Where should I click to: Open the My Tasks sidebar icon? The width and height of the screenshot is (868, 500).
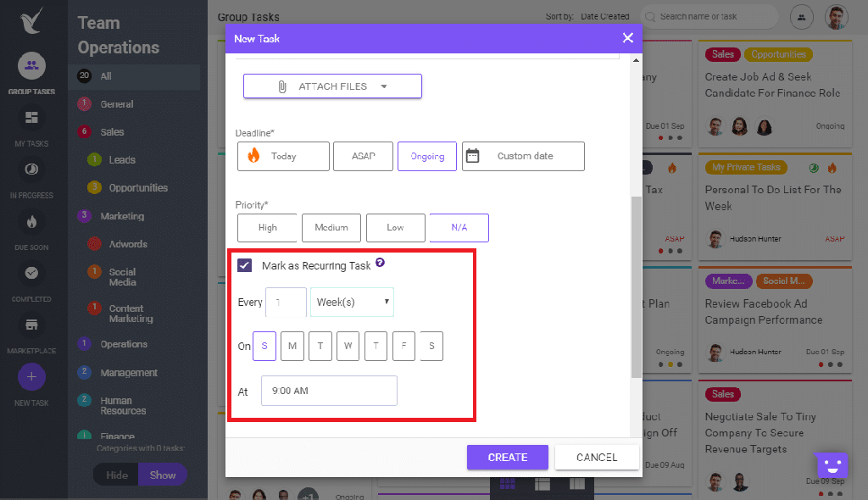(x=31, y=118)
